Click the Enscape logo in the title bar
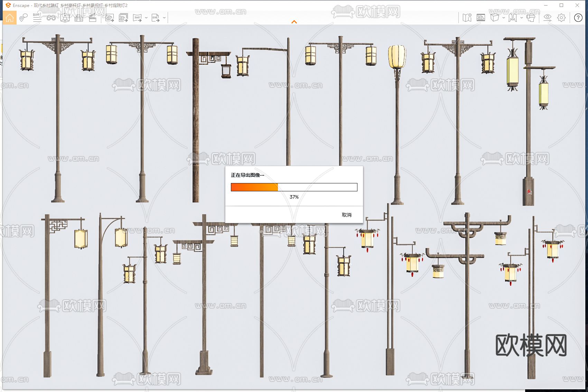 pos(8,5)
